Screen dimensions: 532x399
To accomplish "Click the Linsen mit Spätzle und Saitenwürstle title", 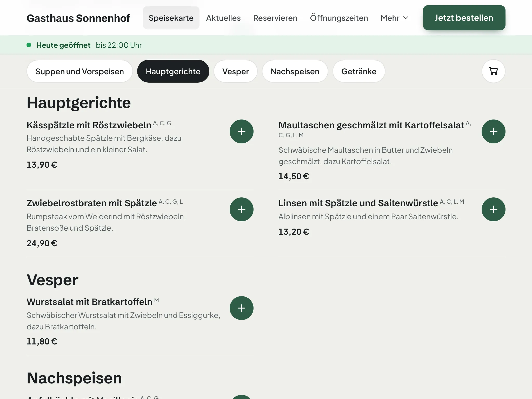I will (358, 203).
